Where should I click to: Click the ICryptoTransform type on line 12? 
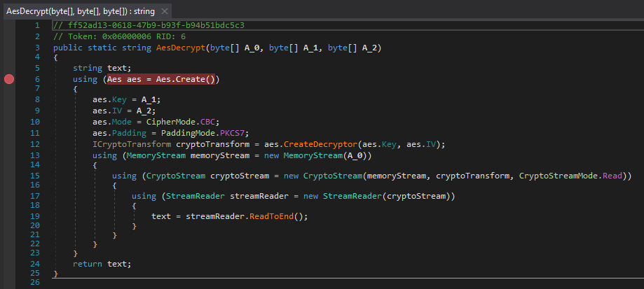click(x=132, y=144)
